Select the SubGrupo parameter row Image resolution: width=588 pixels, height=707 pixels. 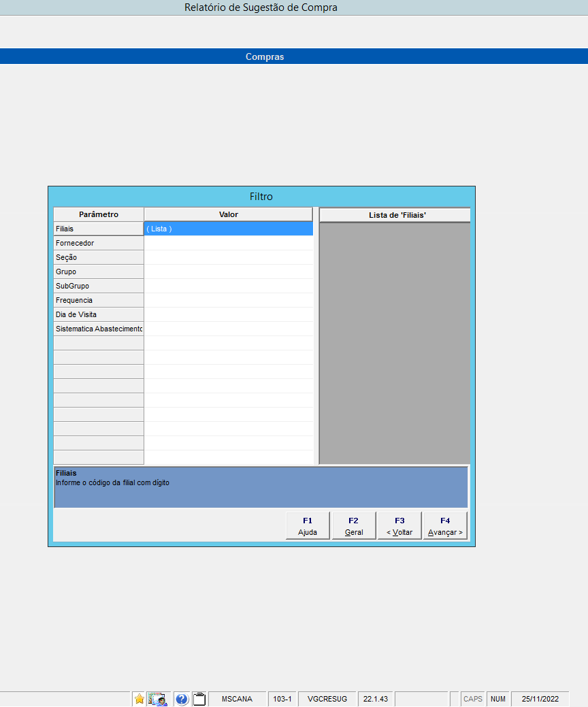[x=98, y=286]
